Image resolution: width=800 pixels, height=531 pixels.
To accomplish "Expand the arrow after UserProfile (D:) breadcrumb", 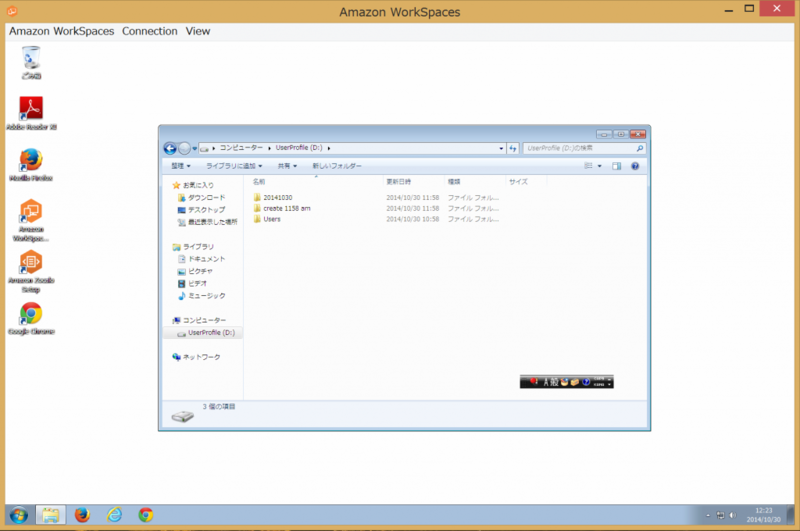I will (x=329, y=148).
